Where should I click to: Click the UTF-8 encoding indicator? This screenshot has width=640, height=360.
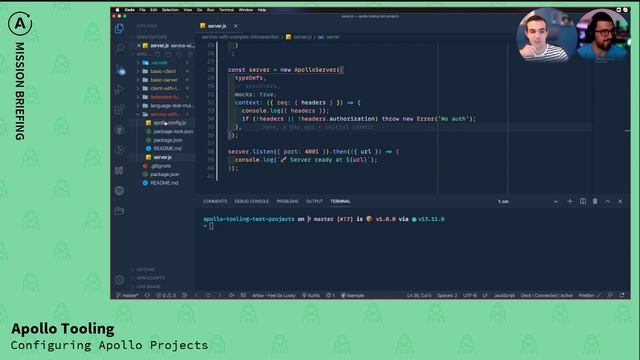tap(470, 295)
